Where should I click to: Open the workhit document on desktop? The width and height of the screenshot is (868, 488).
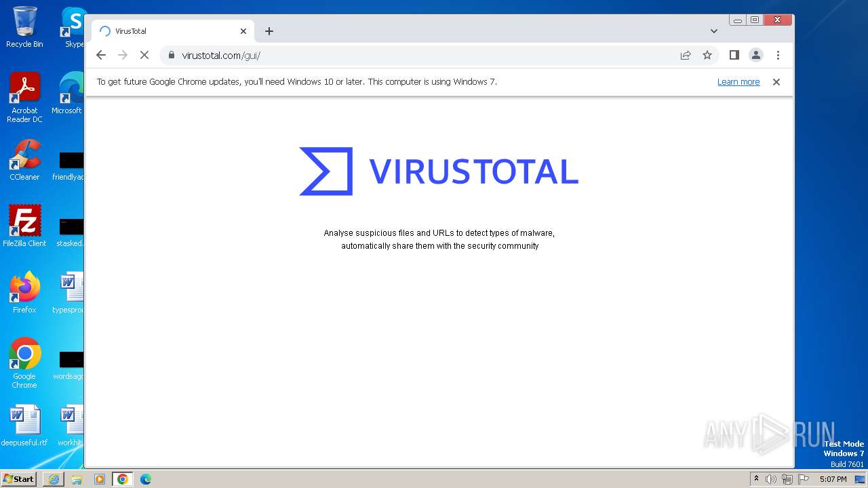pos(71,426)
